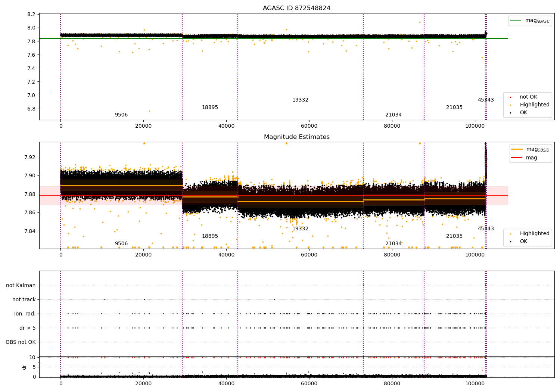The height and width of the screenshot is (392, 560).
Task: Select the 'Magnitude Estimates' subplot title
Action: coord(296,137)
